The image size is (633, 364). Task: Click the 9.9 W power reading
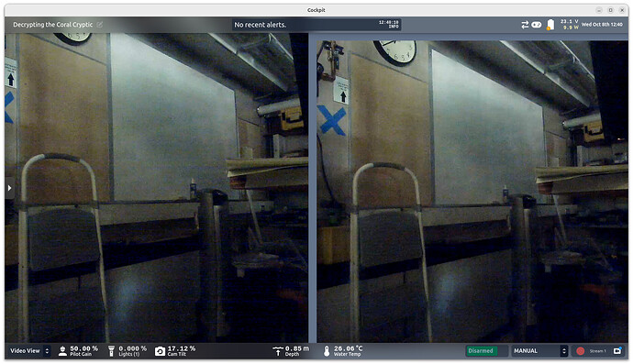[571, 28]
